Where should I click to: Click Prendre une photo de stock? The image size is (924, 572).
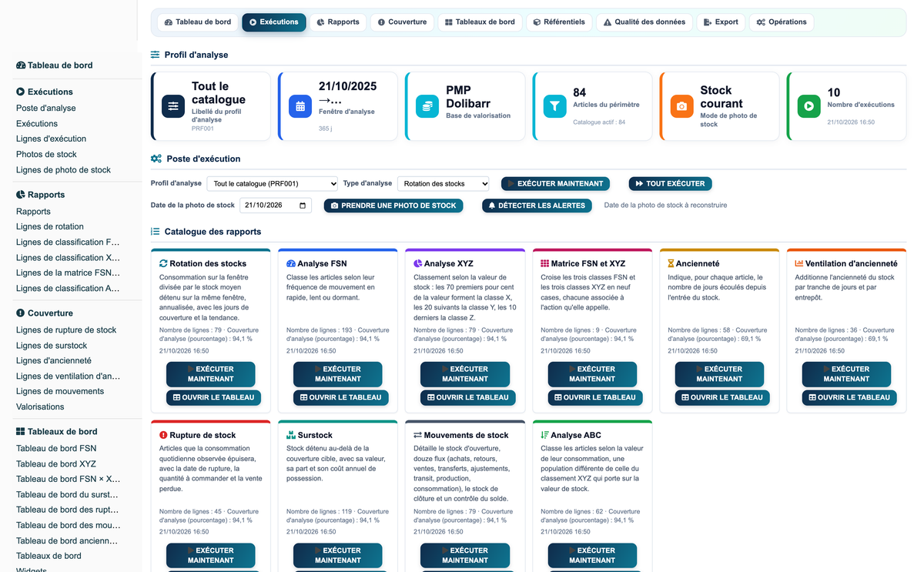tap(393, 206)
